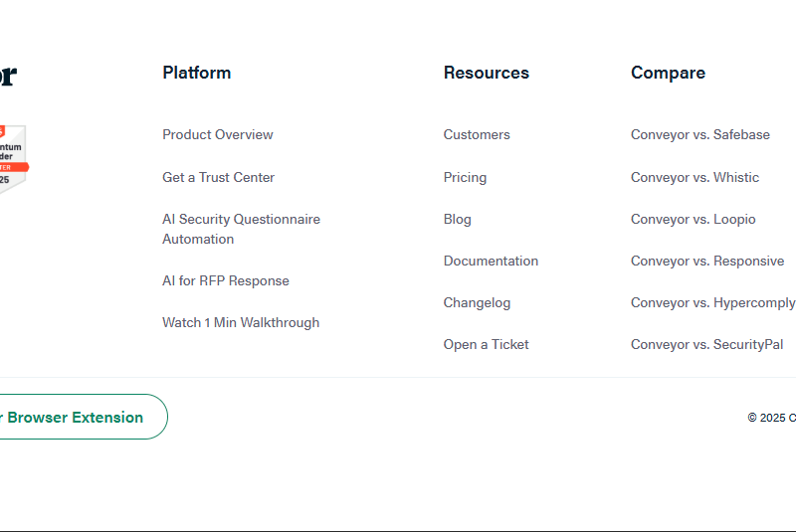View the Changelog page
The image size is (796, 532).
point(477,302)
